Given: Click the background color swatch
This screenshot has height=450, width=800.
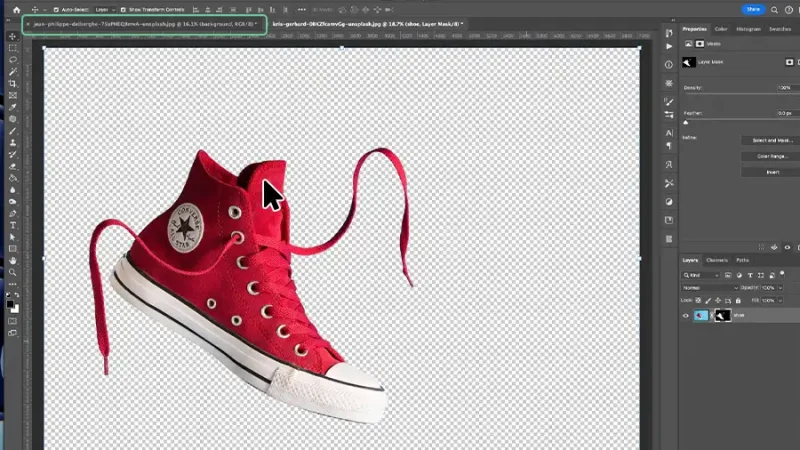Looking at the screenshot, I should [x=16, y=310].
